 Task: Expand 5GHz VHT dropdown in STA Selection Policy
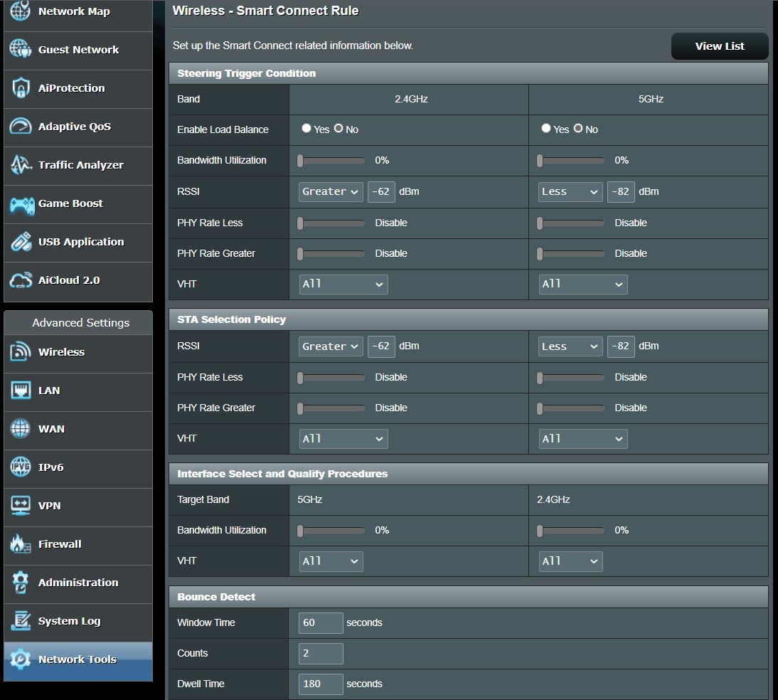(583, 439)
